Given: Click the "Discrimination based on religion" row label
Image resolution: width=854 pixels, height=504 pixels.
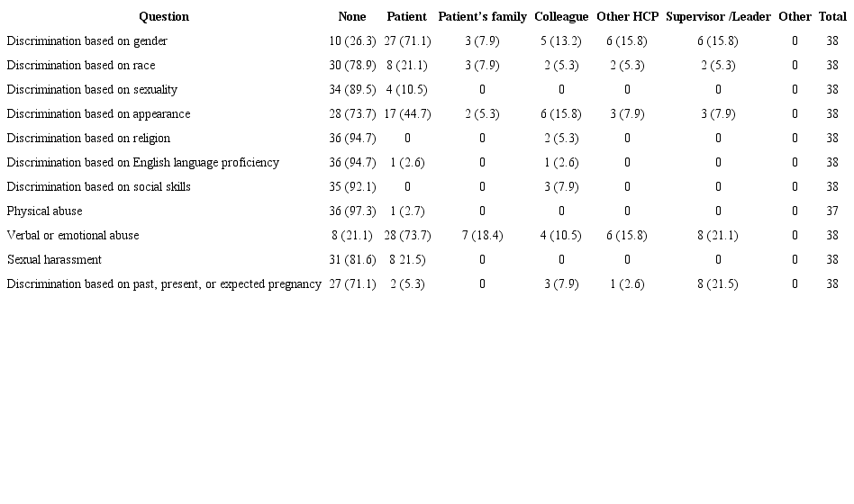Looking at the screenshot, I should (88, 139).
